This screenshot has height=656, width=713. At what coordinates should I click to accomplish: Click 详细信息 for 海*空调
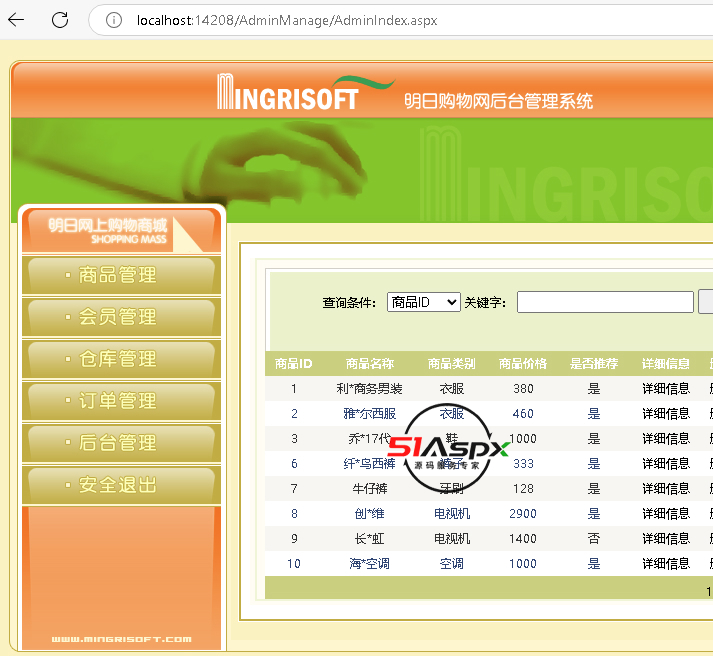click(665, 564)
